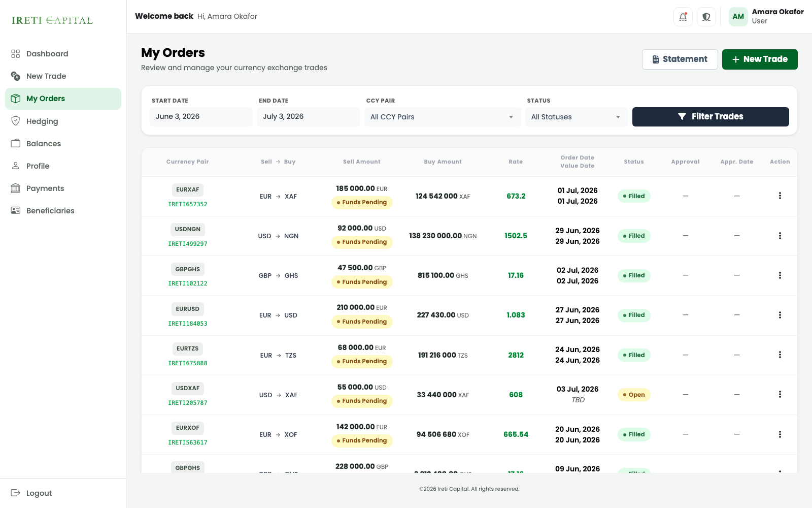Open the Balances section
812x508 pixels.
63,143
